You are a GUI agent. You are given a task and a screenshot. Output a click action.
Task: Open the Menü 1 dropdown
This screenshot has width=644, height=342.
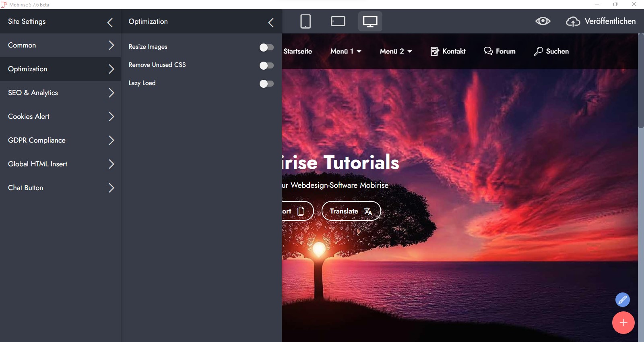346,51
